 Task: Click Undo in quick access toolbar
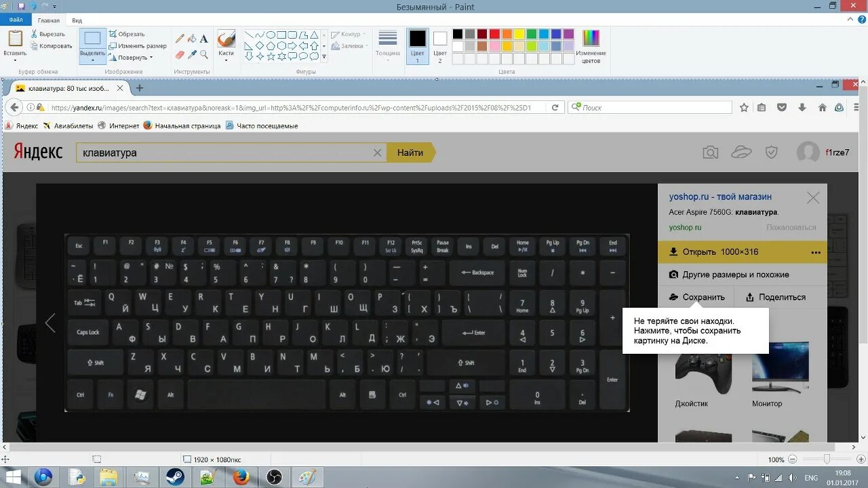coord(33,6)
